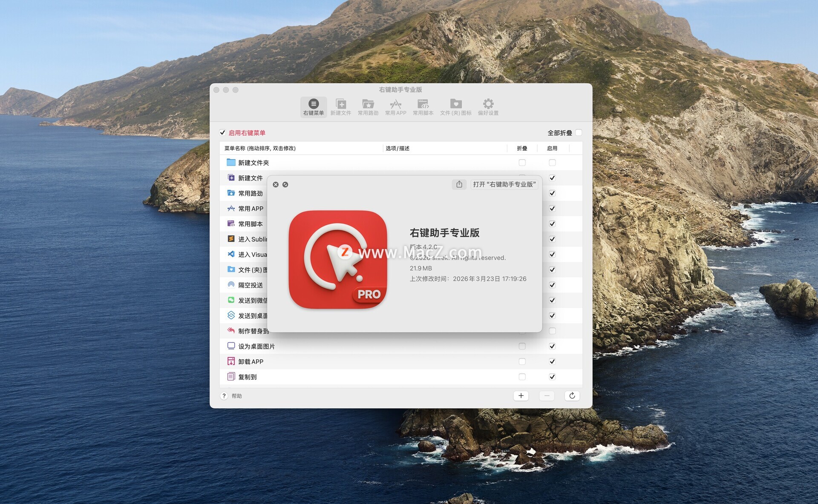Open the 新建文件 toolbar tab
Viewport: 818px width, 504px height.
click(x=340, y=106)
